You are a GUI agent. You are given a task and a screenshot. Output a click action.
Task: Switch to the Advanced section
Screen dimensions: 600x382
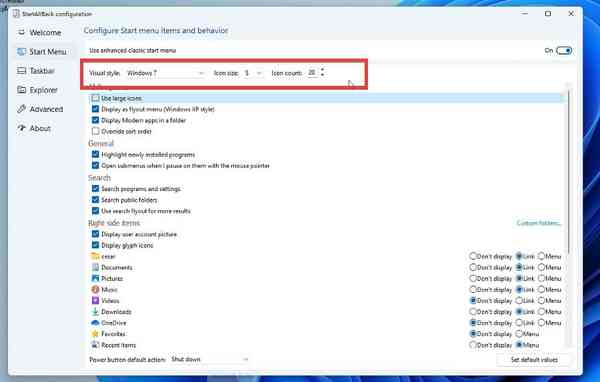(40, 109)
